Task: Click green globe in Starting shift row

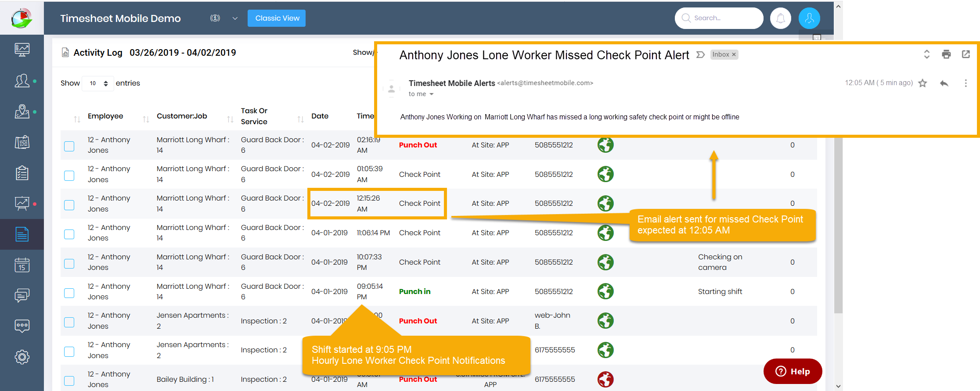Action: (x=605, y=291)
